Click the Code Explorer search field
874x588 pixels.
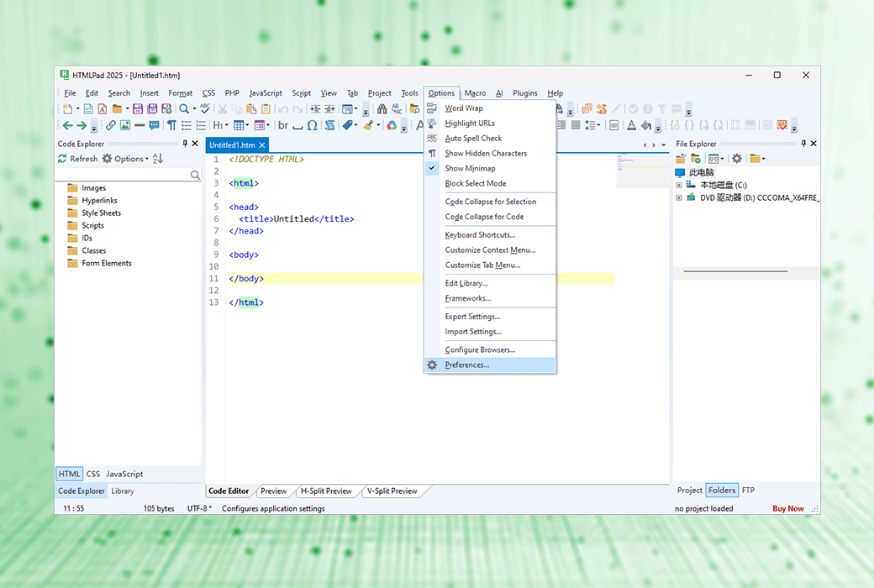click(129, 175)
